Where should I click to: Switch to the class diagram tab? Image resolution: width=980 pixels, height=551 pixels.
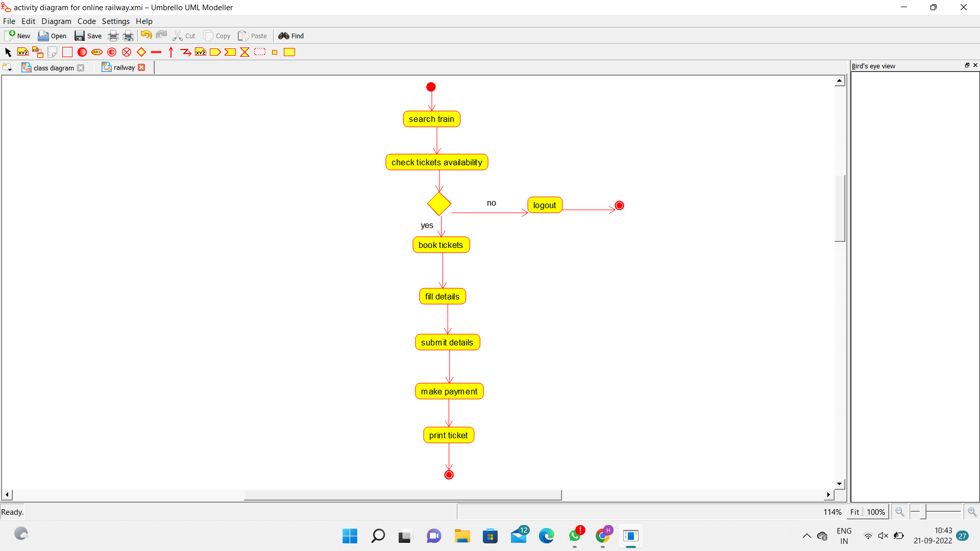point(54,68)
